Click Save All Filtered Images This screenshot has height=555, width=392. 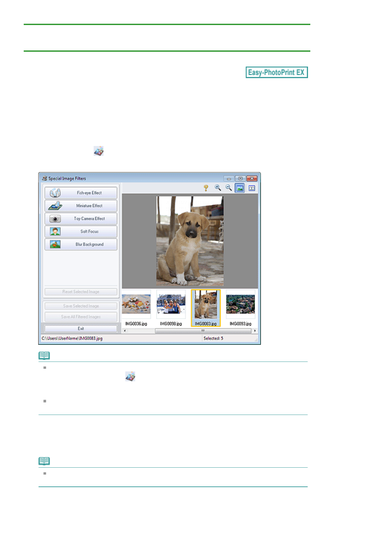click(81, 317)
